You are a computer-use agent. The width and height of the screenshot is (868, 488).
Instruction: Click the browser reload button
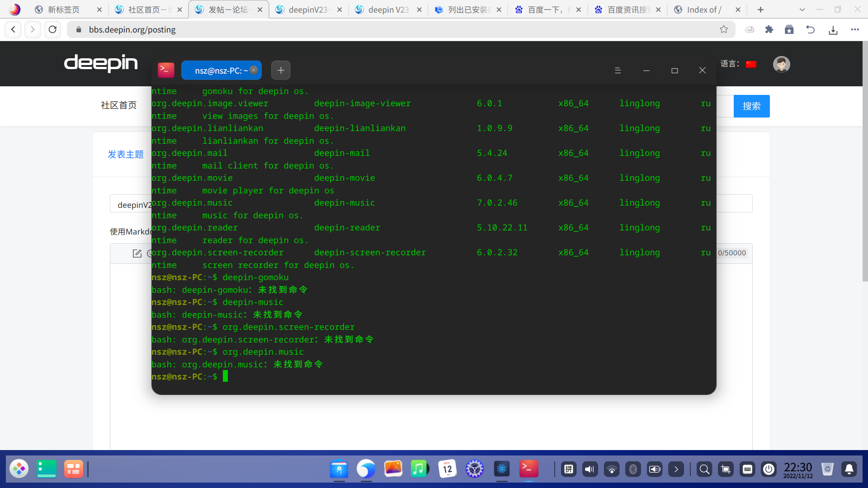tap(52, 29)
